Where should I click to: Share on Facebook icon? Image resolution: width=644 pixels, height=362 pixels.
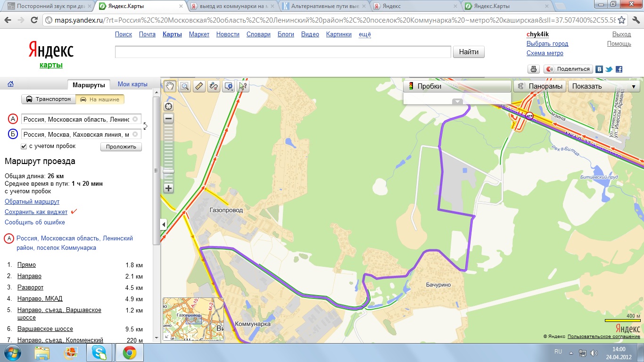(619, 69)
